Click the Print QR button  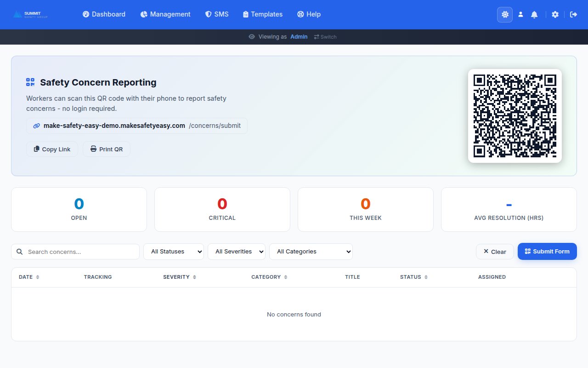[x=107, y=149]
